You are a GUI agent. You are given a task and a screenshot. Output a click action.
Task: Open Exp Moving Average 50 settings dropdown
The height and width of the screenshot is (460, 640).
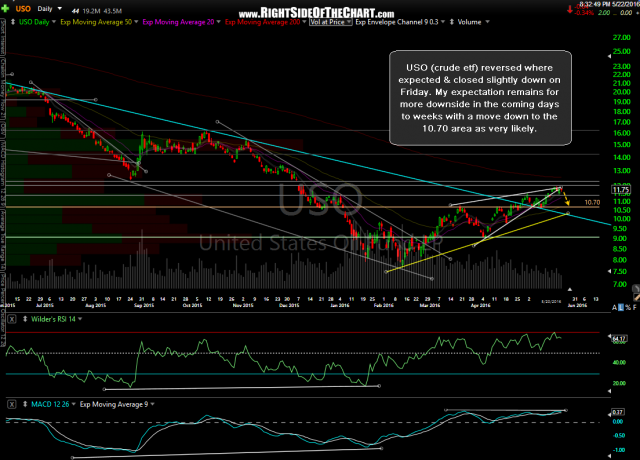click(136, 22)
